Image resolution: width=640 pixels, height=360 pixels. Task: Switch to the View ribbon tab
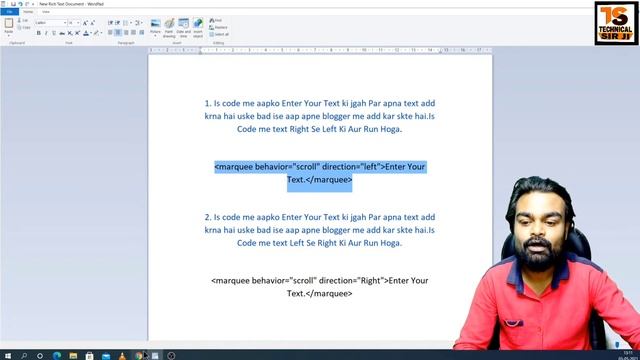46,12
